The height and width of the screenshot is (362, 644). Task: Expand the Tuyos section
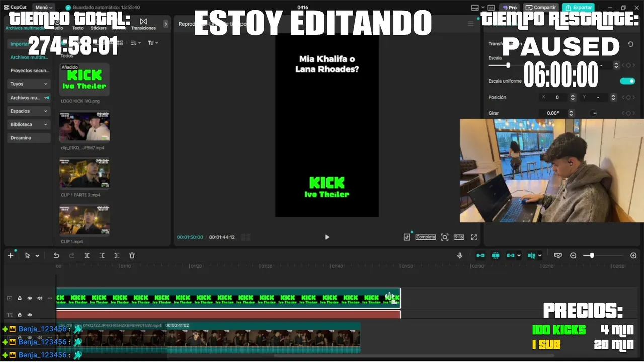coord(29,84)
